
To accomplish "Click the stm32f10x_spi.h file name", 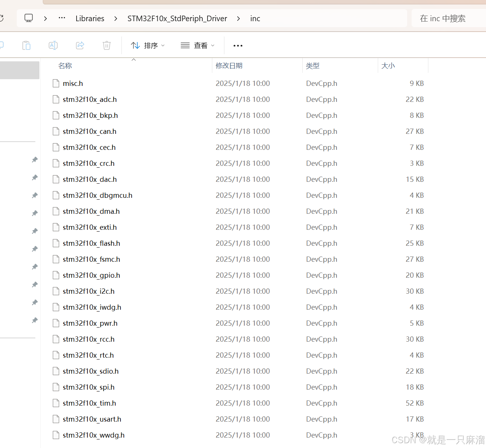I will pos(88,387).
